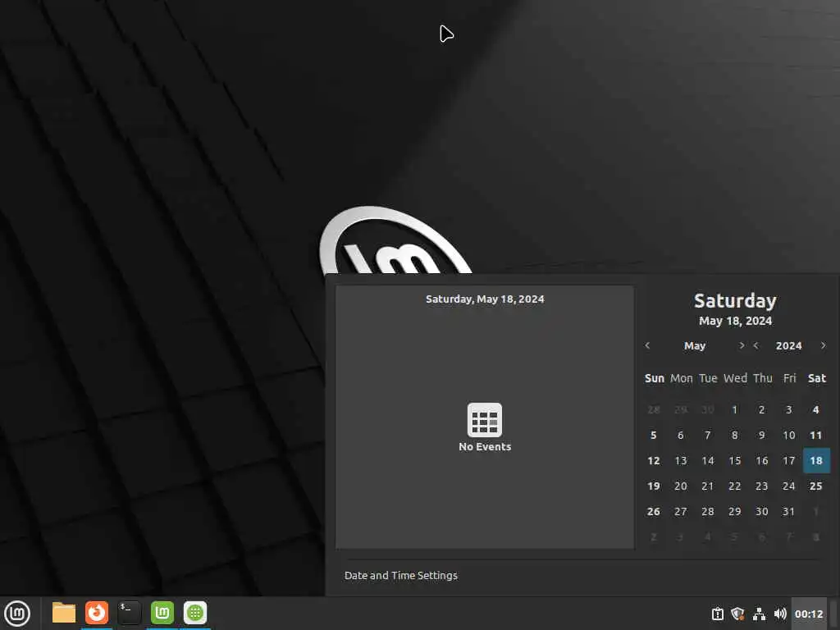The width and height of the screenshot is (840, 630).
Task: Open the Linux Mint start menu
Action: (x=17, y=614)
